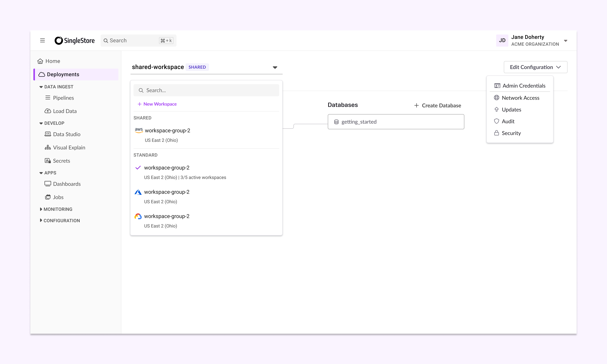Click the Secrets icon in sidebar
This screenshot has height=364, width=607.
(48, 161)
